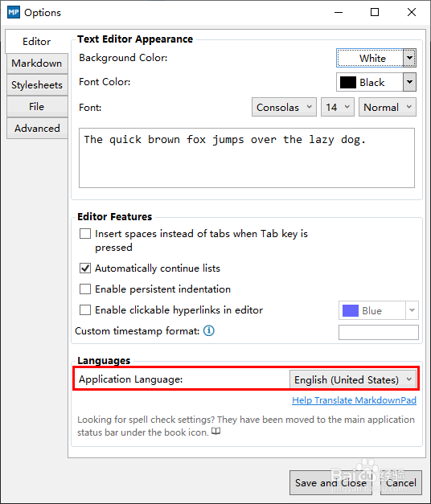
Task: Maximize the Options window
Action: click(375, 12)
